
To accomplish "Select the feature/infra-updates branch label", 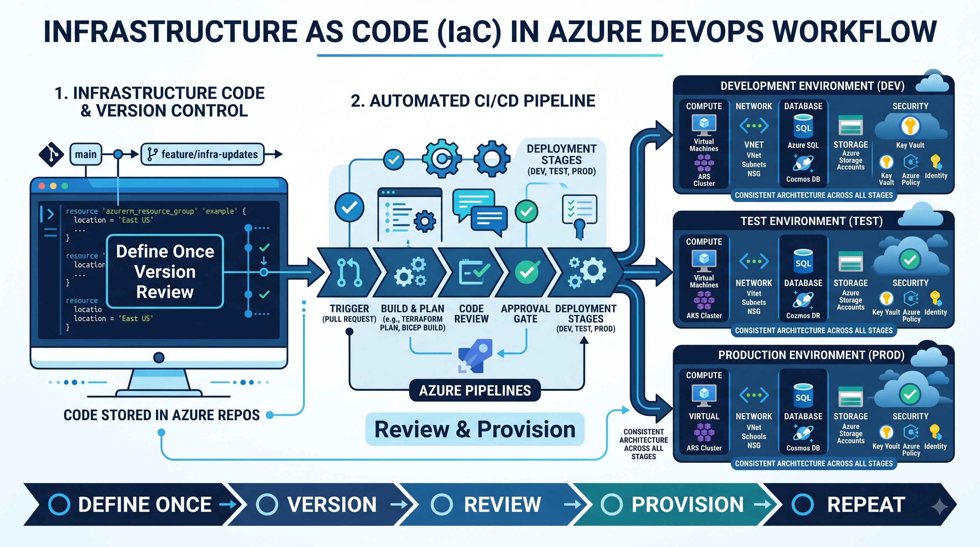I will 202,154.
